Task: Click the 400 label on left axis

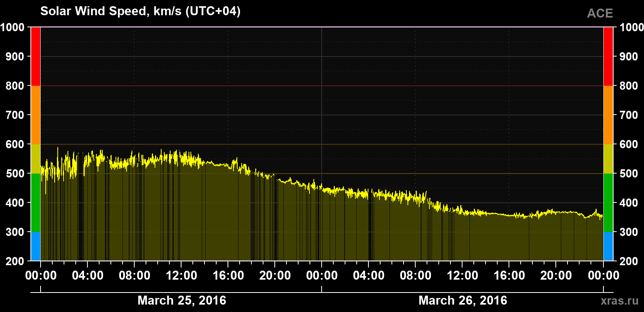Action: coord(15,203)
